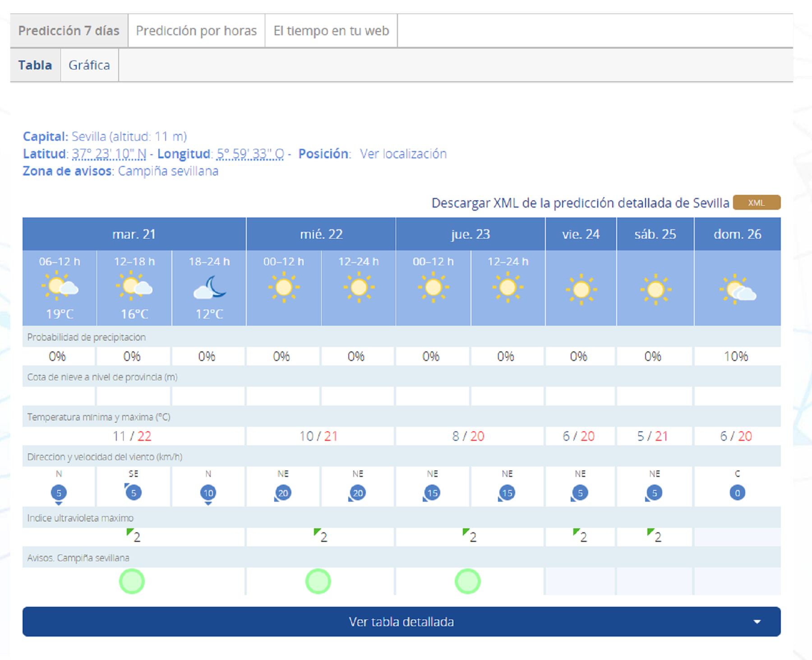The image size is (812, 660).
Task: Click the UV index 2 for sáb. 25
Action: (655, 536)
